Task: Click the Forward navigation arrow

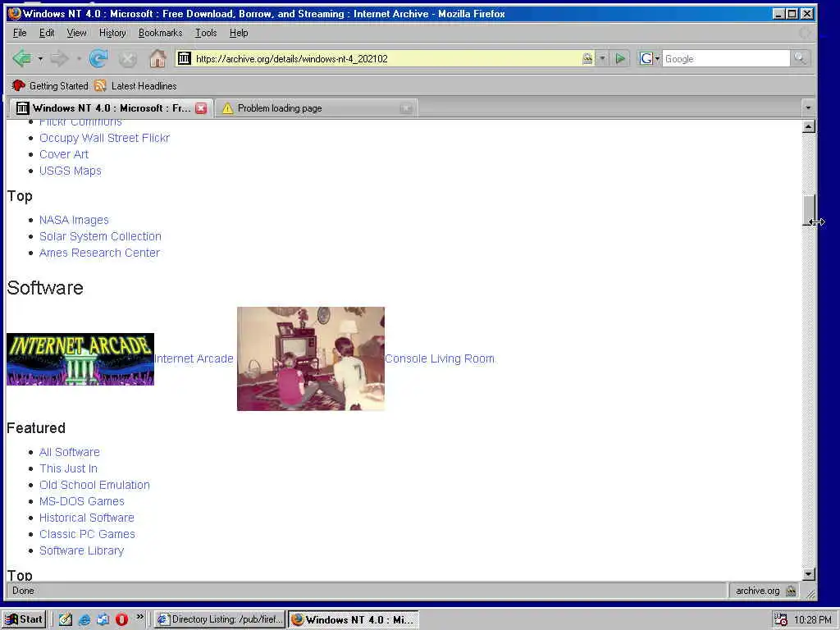Action: 59,58
